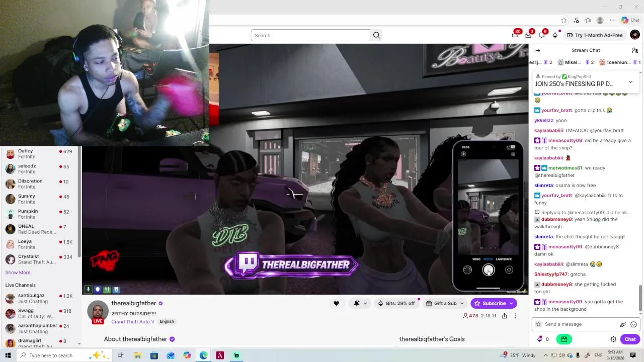The image size is (644, 362).
Task: Click the Get Bits diamond icon in header
Action: coord(555,35)
